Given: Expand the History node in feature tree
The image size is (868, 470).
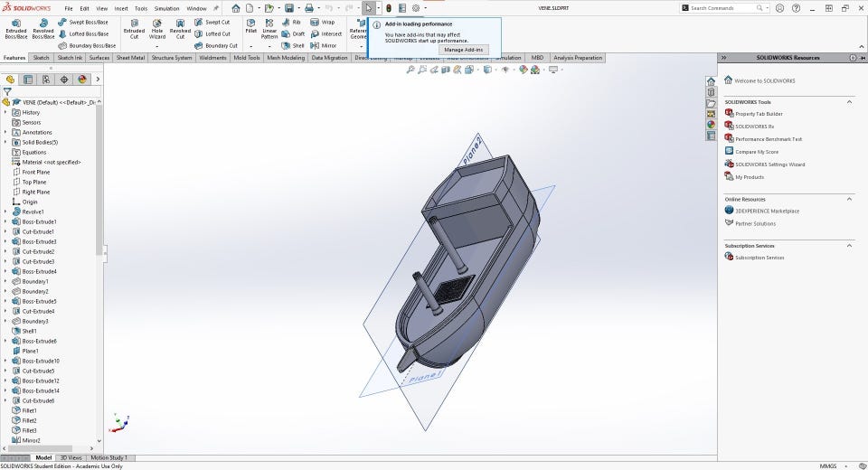Looking at the screenshot, I should [x=5, y=112].
